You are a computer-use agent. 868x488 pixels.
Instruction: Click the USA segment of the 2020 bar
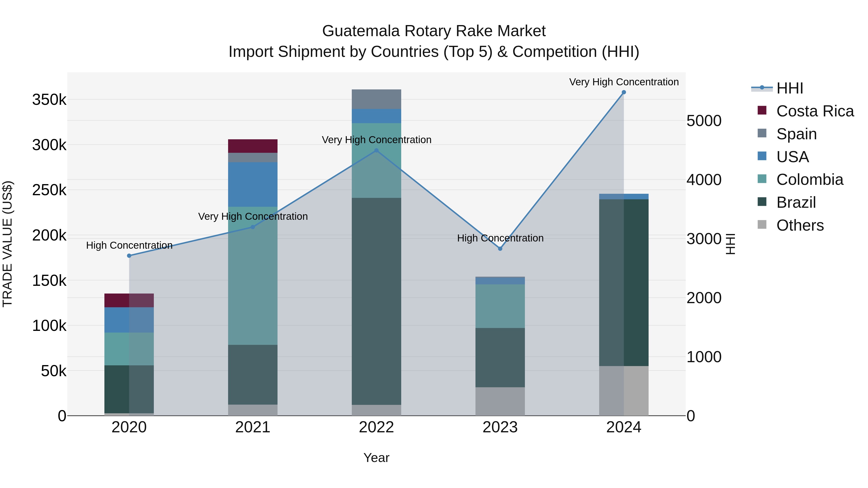[129, 320]
